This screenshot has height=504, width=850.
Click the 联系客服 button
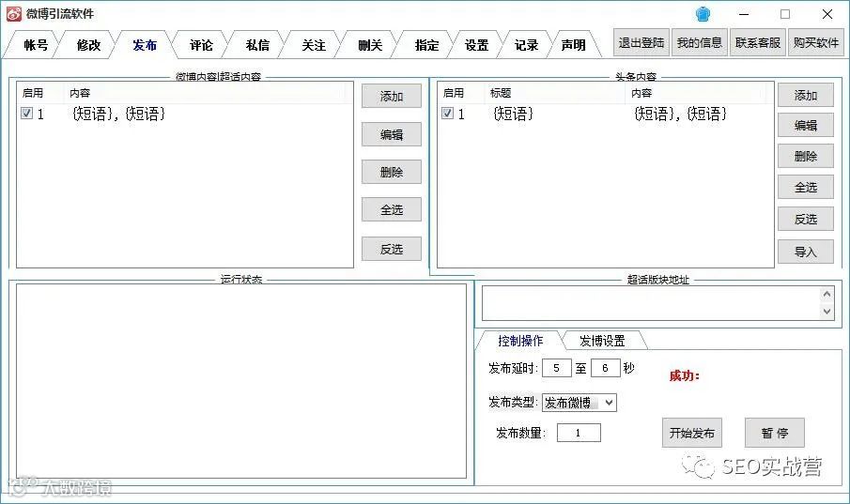(758, 42)
